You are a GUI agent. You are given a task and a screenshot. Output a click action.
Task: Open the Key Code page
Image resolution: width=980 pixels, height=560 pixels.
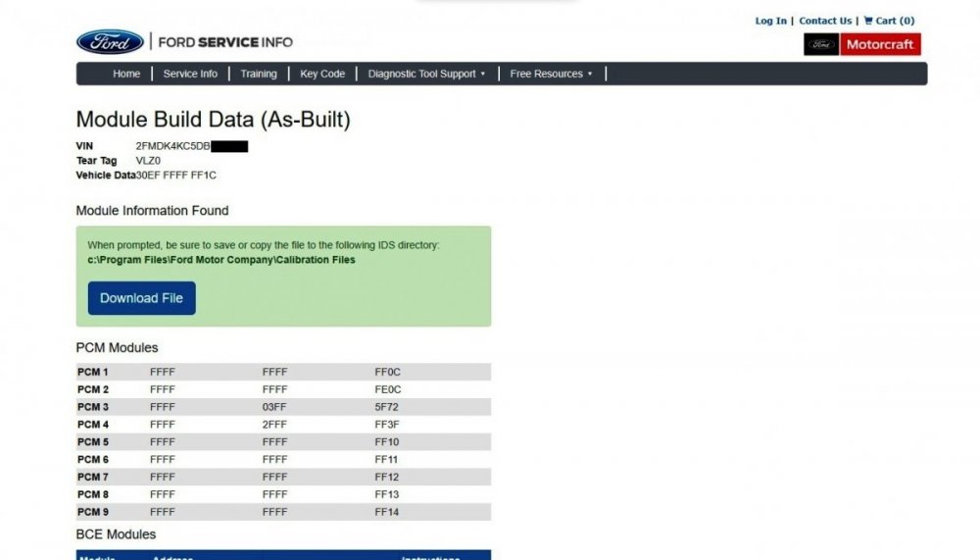[322, 74]
